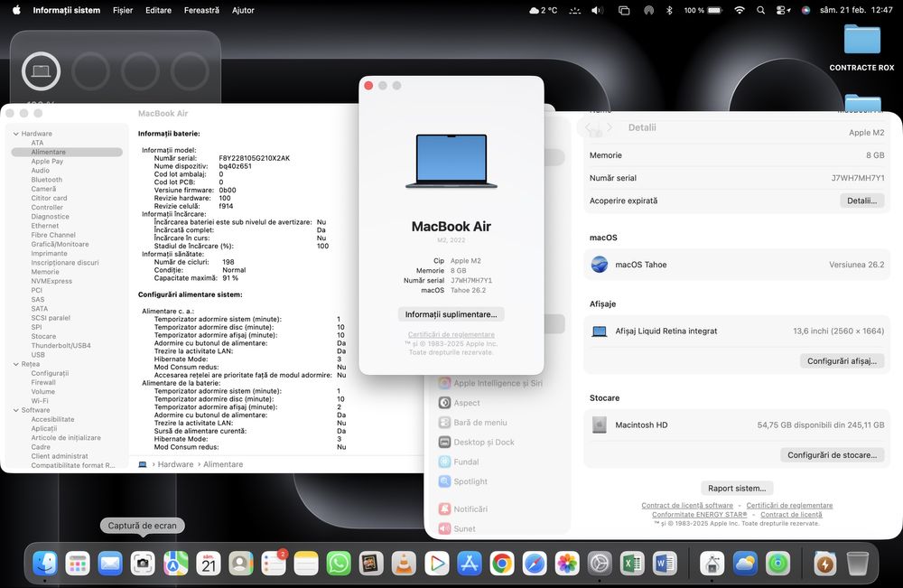The height and width of the screenshot is (588, 903).
Task: Launch Microsoft Excel from the Dock
Action: 632,564
